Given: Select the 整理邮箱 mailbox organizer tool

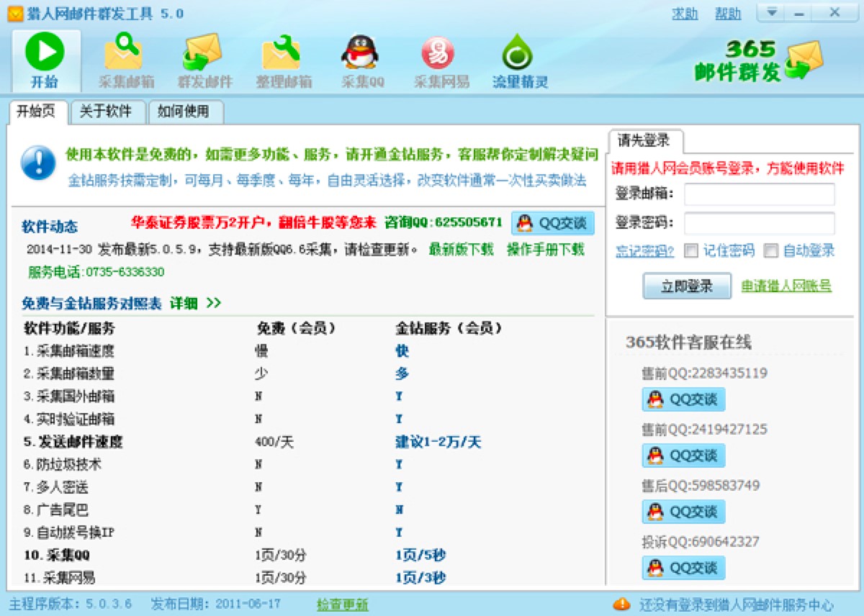Looking at the screenshot, I should (282, 58).
